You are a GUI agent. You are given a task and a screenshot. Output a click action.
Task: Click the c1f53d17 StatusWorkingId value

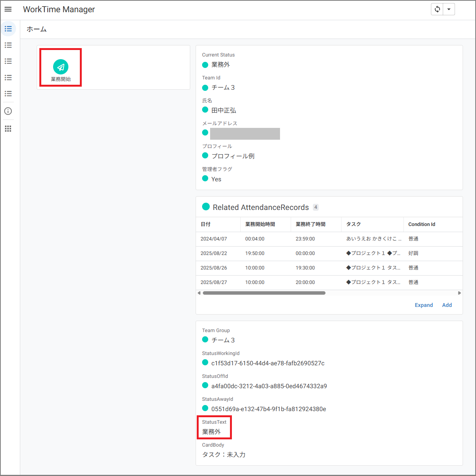point(268,363)
